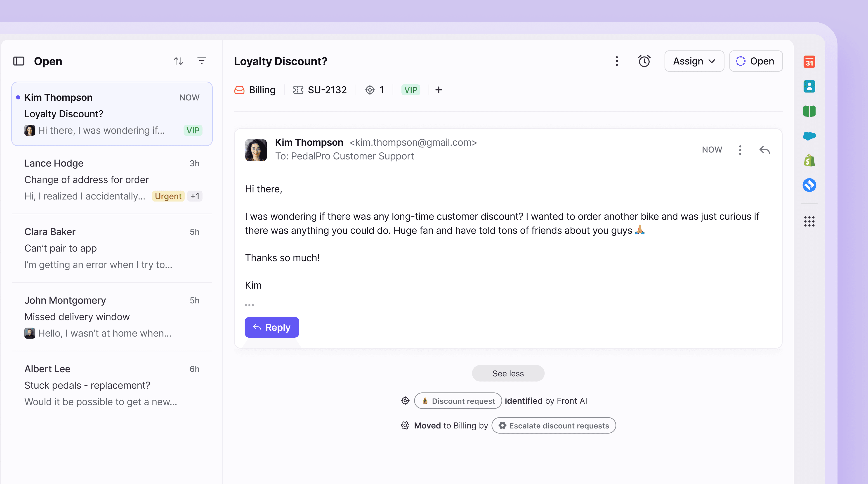Add a new tag with the plus button

click(439, 90)
